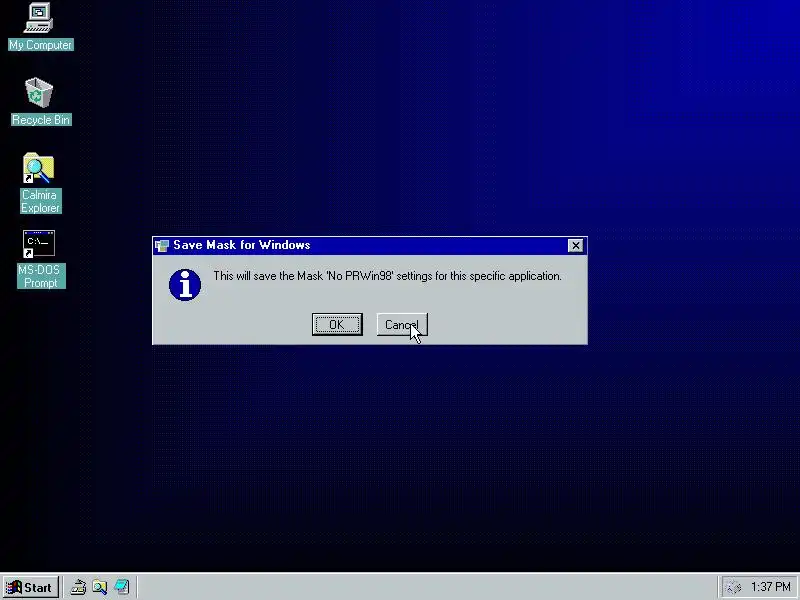Click the blue information icon in the dialog
The height and width of the screenshot is (600, 800).
click(185, 285)
